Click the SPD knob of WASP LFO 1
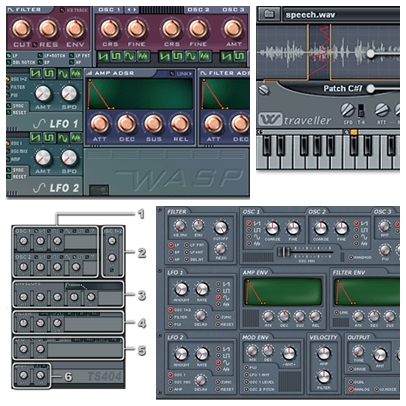 click(69, 93)
